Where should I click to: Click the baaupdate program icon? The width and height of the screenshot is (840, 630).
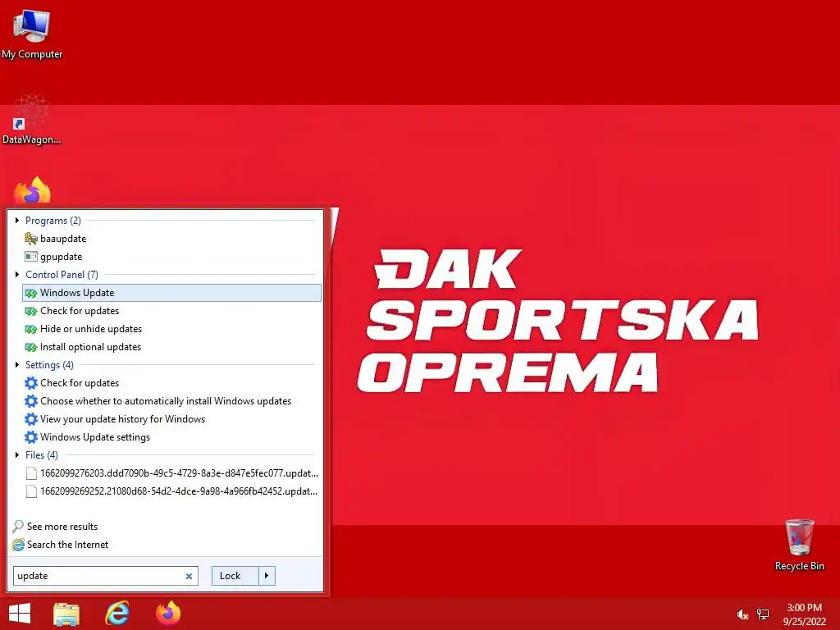point(31,239)
